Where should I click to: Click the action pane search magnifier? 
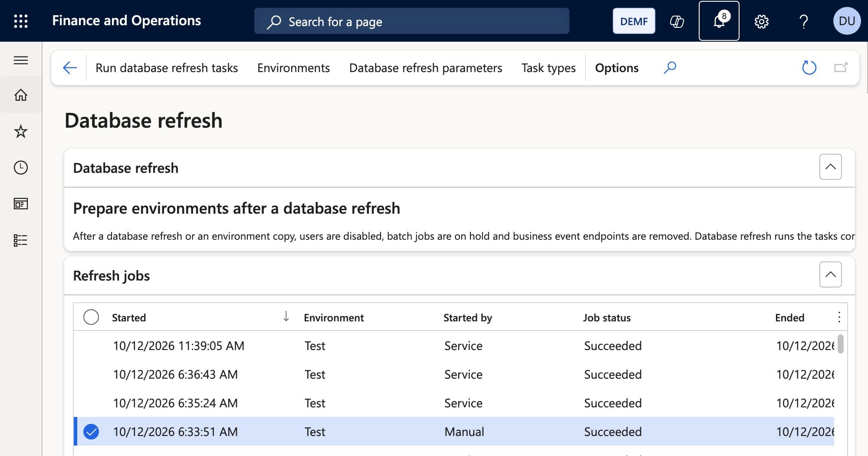point(670,68)
